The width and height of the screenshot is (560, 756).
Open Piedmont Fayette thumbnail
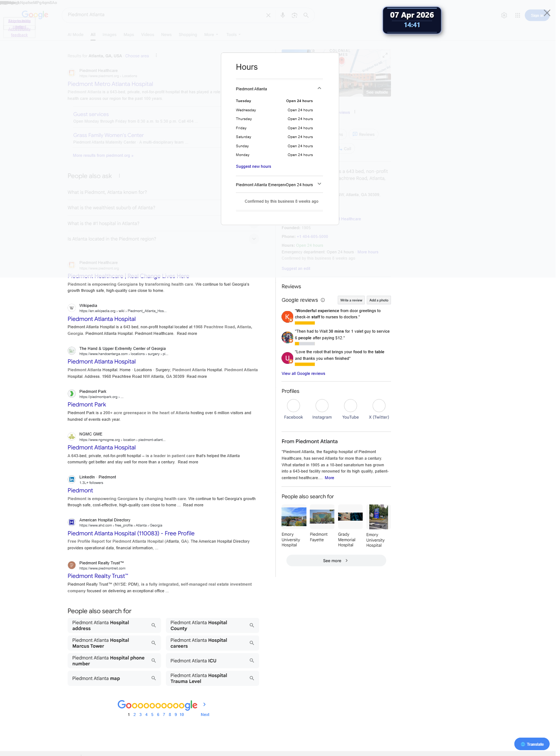tap(322, 517)
